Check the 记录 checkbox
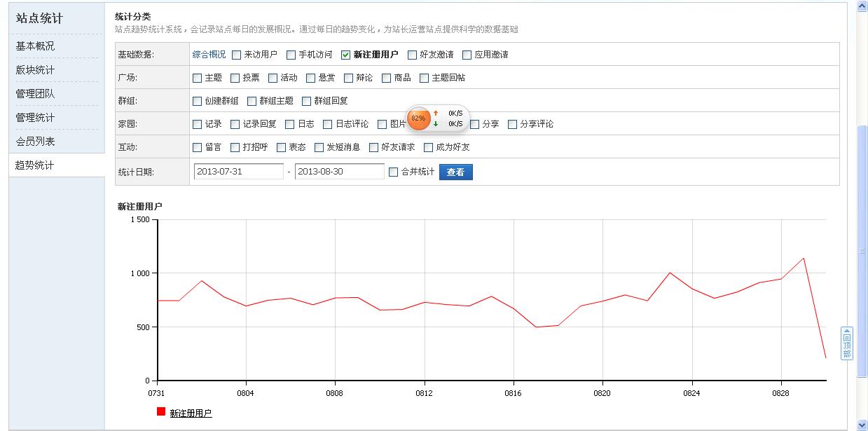 198,124
